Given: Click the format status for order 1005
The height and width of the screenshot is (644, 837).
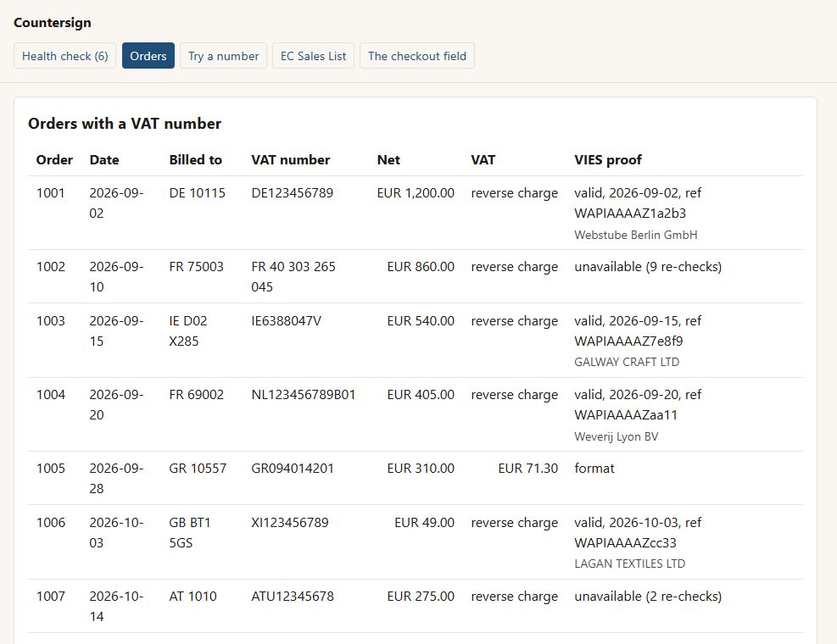Looking at the screenshot, I should point(594,468).
